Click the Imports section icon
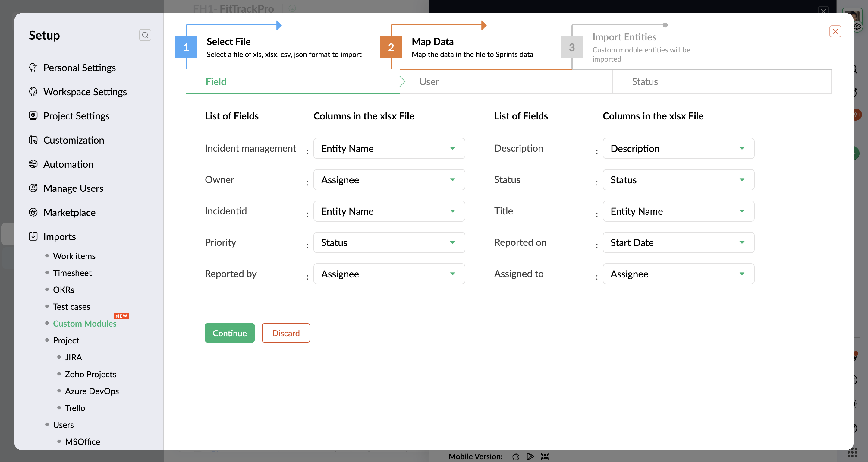 (x=33, y=236)
